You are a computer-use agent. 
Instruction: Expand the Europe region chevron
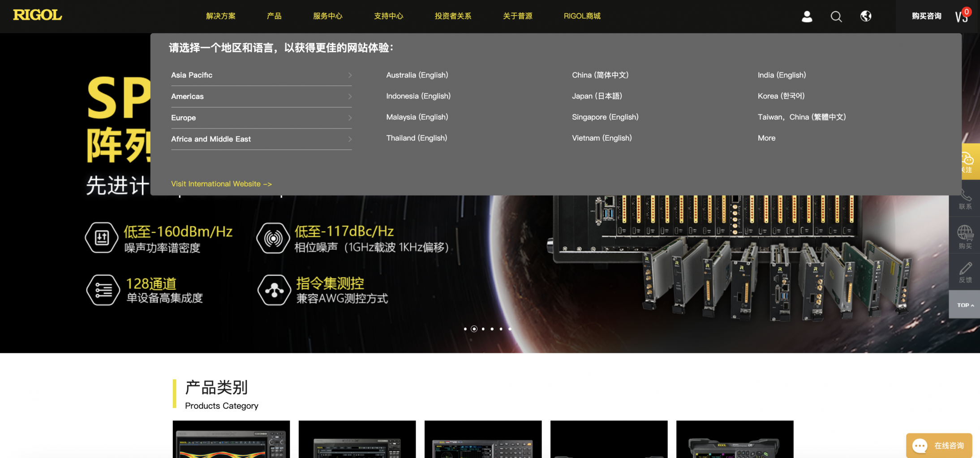coord(350,118)
